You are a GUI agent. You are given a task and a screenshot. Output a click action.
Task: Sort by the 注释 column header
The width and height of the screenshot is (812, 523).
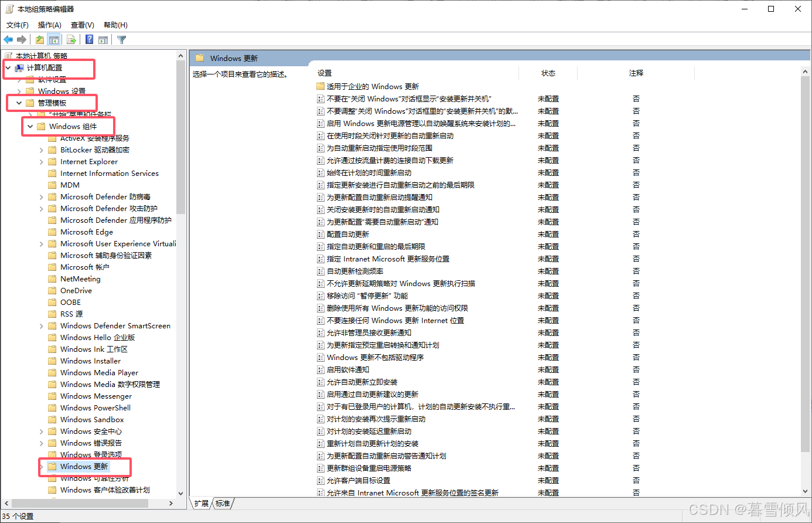tap(636, 73)
